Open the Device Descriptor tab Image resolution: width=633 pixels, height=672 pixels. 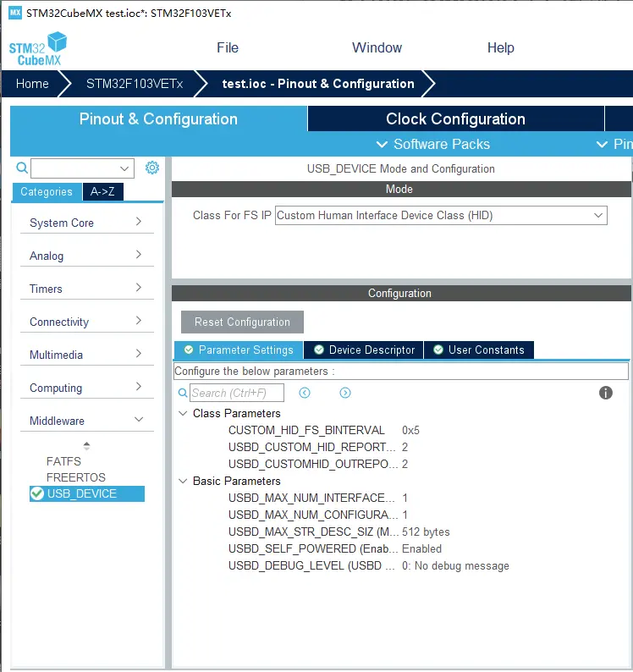pyautogui.click(x=364, y=350)
